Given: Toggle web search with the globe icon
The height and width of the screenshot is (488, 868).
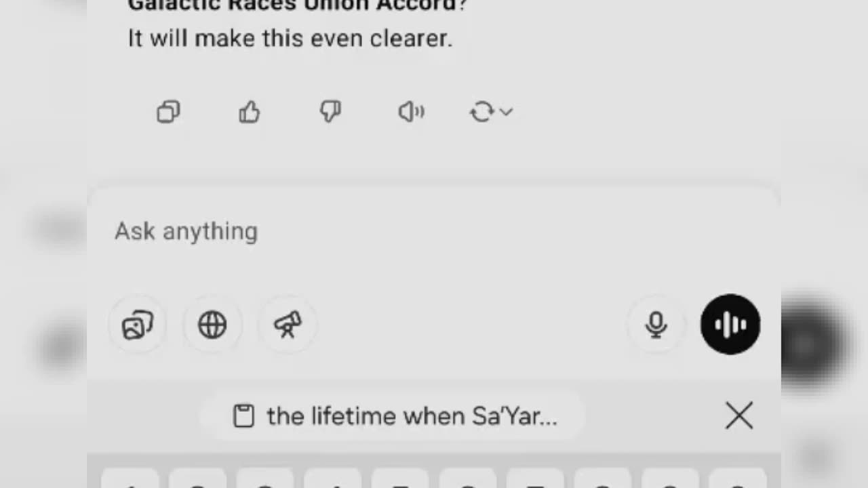Looking at the screenshot, I should (x=212, y=325).
